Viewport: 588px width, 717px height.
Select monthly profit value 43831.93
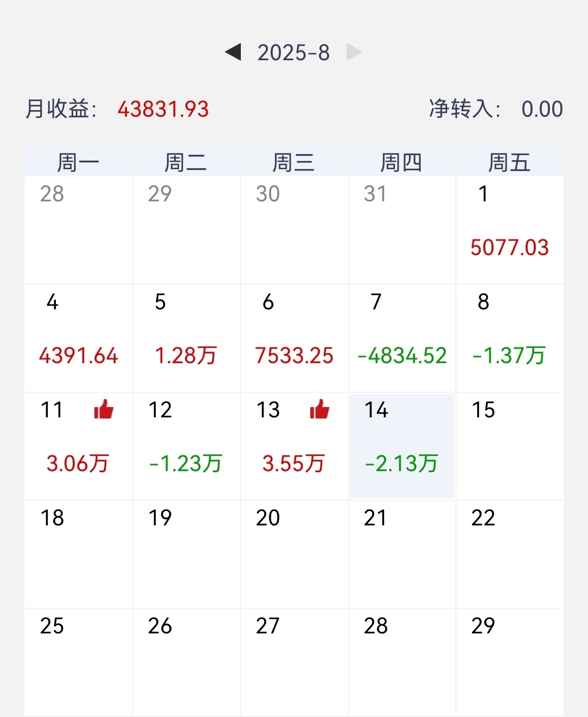[x=163, y=109]
